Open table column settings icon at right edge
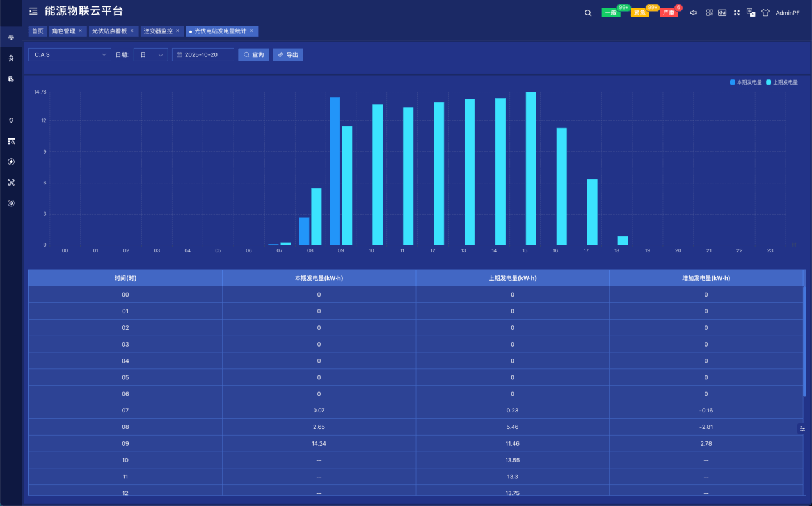The height and width of the screenshot is (506, 812). (x=802, y=428)
